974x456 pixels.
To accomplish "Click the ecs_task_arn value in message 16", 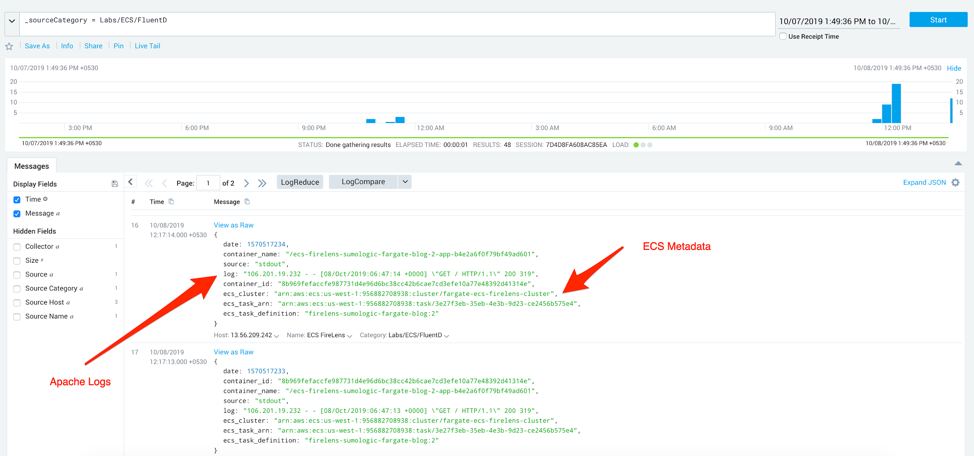I will 429,304.
